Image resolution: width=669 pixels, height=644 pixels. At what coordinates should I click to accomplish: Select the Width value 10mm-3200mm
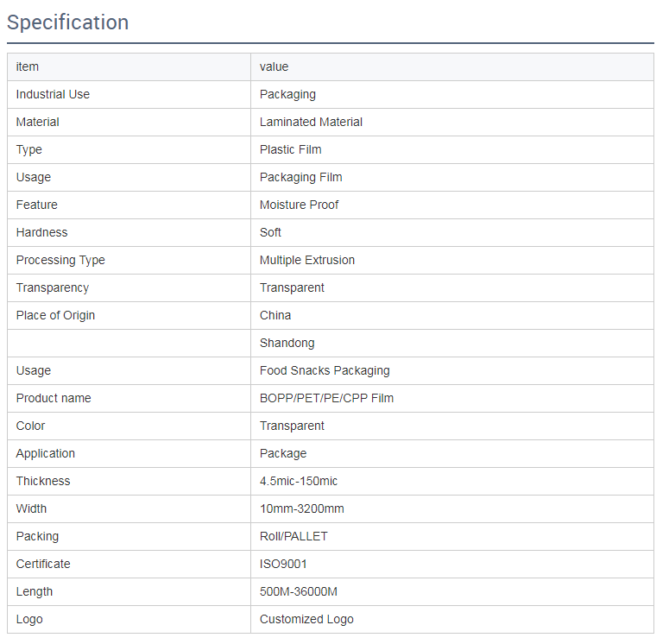coord(302,508)
